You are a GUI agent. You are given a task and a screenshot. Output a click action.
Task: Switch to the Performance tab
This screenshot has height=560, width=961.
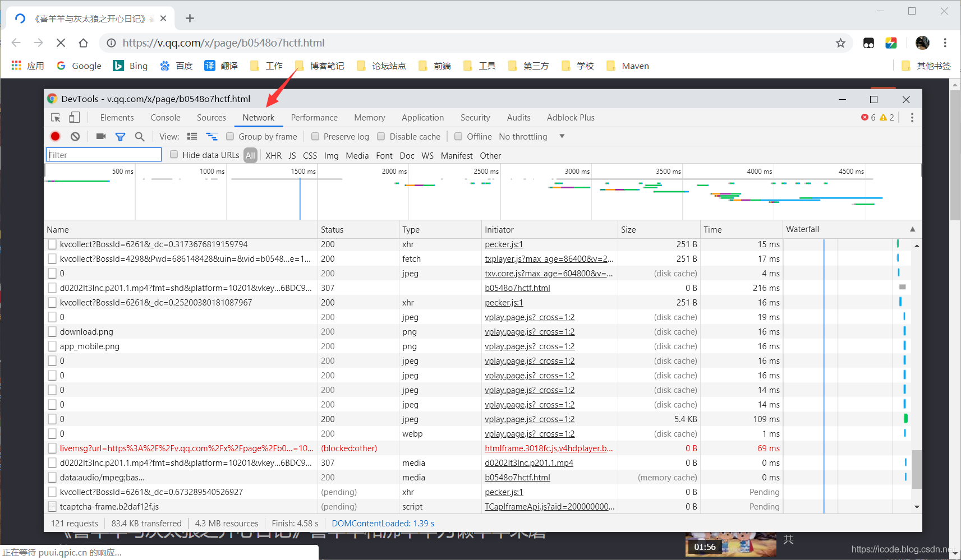pos(314,118)
